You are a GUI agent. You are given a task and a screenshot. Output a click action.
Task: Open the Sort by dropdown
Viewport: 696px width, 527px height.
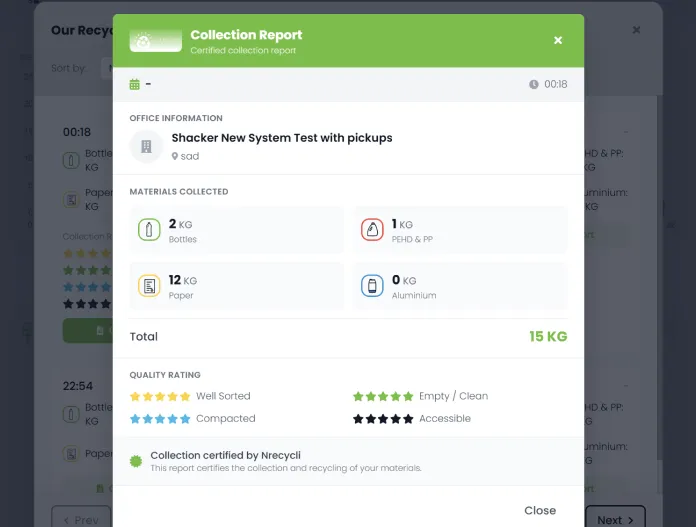[x=103, y=69]
